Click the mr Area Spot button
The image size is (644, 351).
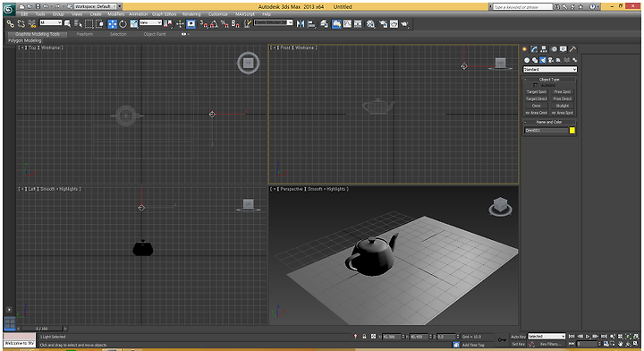(563, 113)
